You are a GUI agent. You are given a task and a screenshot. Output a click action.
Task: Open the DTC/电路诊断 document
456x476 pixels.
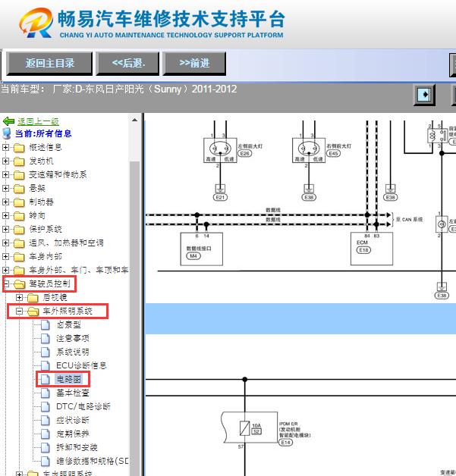(x=83, y=406)
